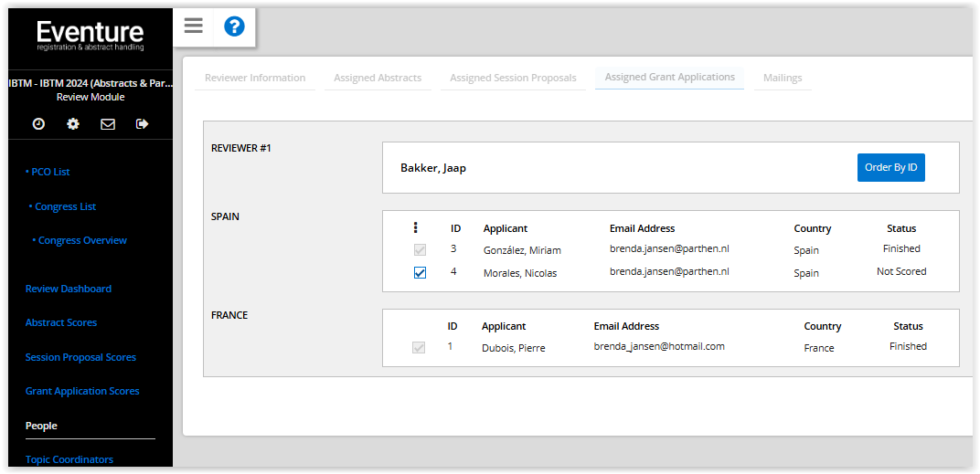Uncheck the checkbox for Morales, Nicolas
Viewport: 980px width, 474px height.
pyautogui.click(x=420, y=273)
